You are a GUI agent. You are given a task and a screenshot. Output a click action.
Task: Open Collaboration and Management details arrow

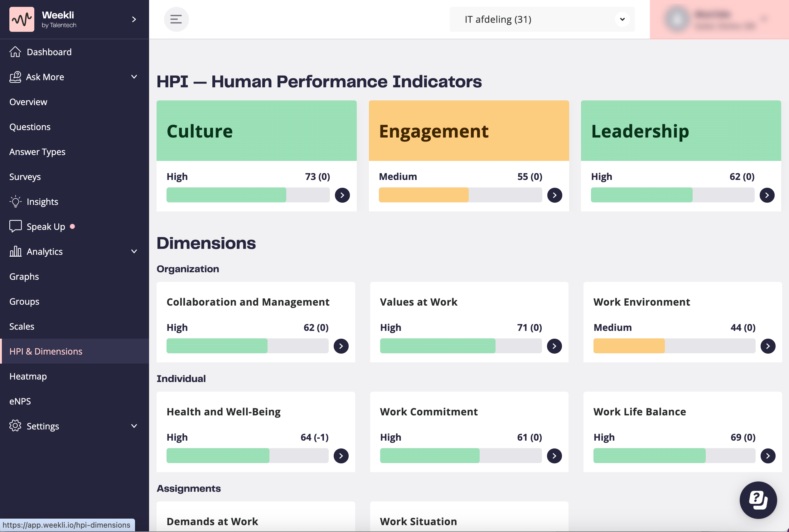(x=341, y=346)
